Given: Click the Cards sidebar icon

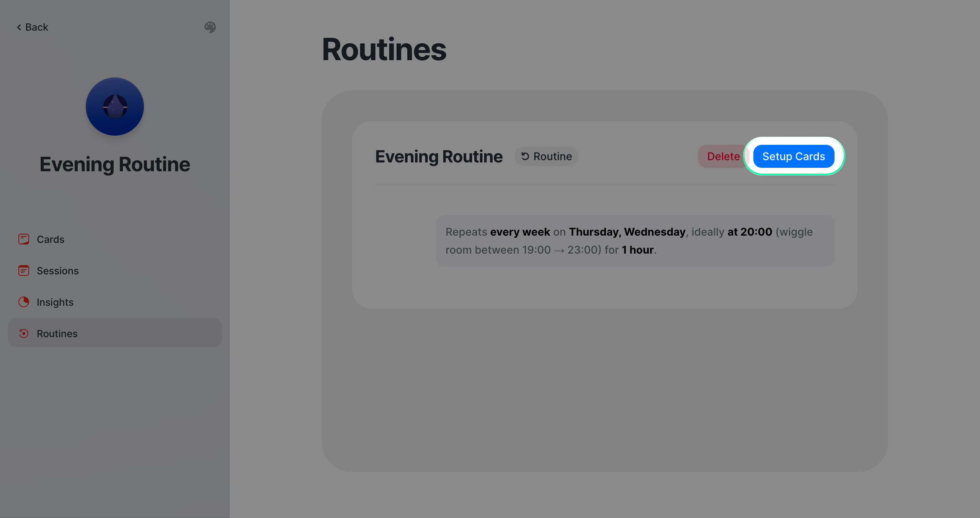Looking at the screenshot, I should pos(24,239).
